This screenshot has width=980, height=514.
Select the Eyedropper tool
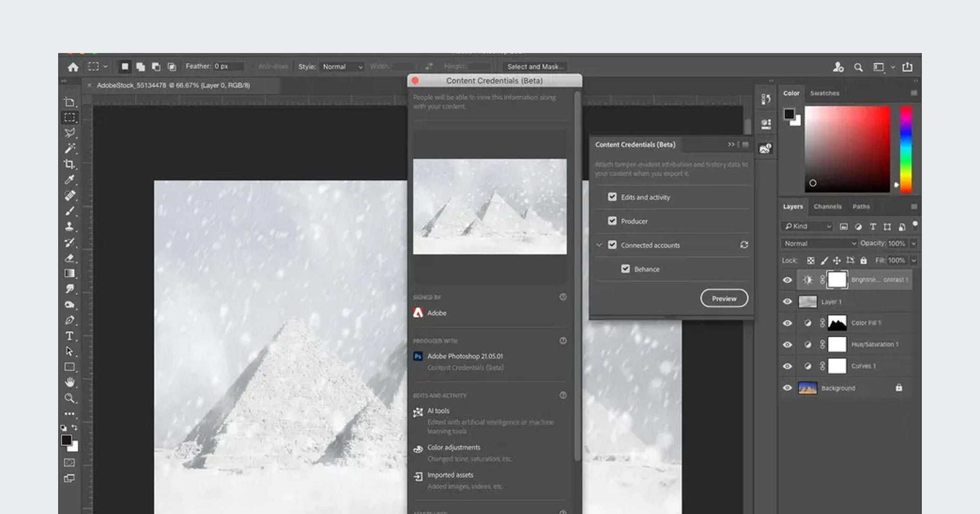tap(70, 179)
